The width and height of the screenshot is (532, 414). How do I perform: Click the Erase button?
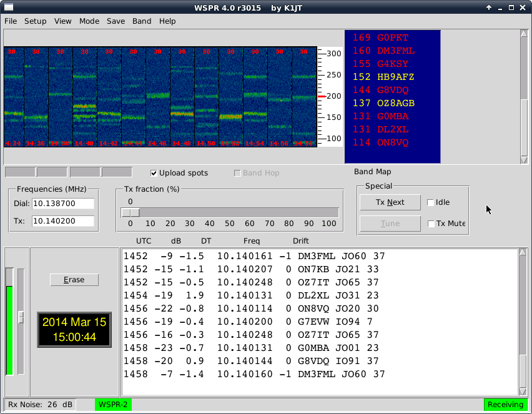(x=74, y=280)
